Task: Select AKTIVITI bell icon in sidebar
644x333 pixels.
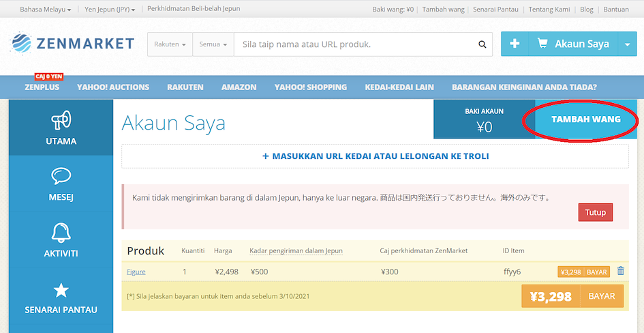Action: [61, 232]
